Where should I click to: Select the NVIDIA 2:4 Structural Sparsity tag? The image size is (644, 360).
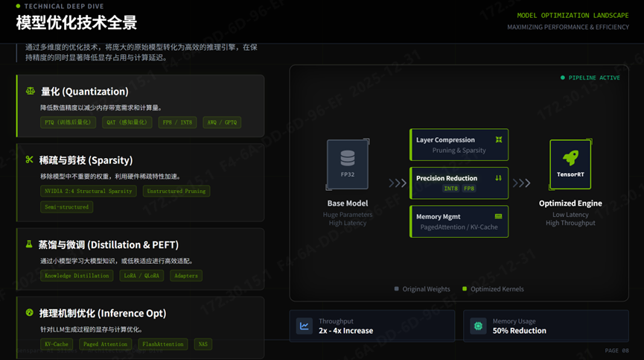(x=89, y=191)
